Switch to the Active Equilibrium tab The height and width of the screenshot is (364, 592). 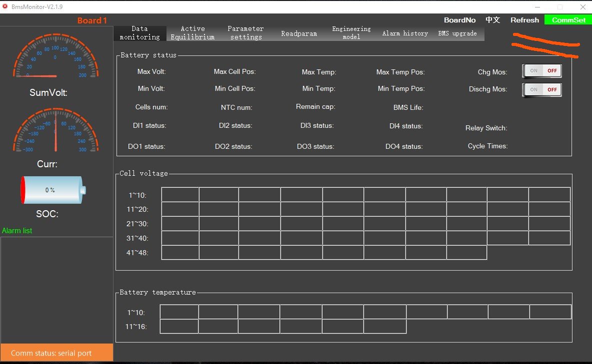click(192, 33)
